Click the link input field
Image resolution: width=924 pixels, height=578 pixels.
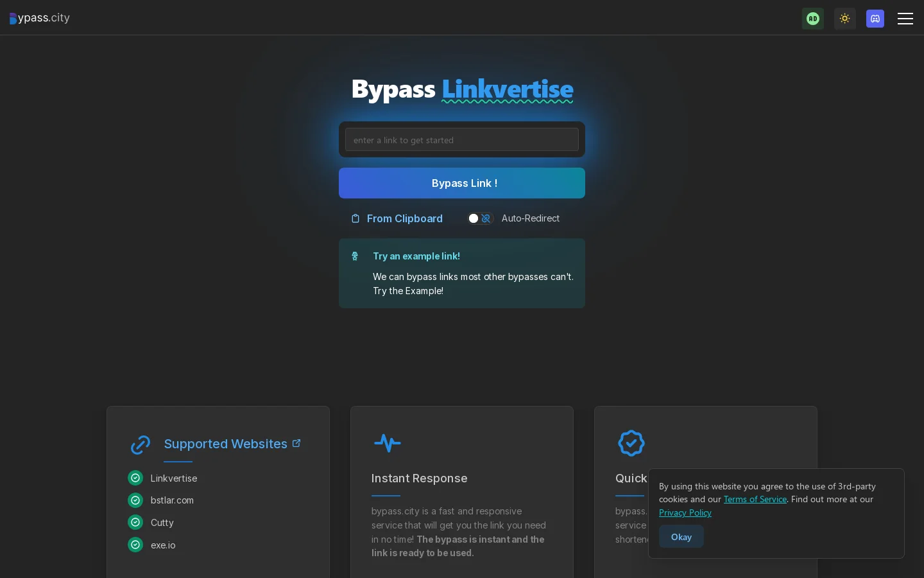click(x=462, y=139)
